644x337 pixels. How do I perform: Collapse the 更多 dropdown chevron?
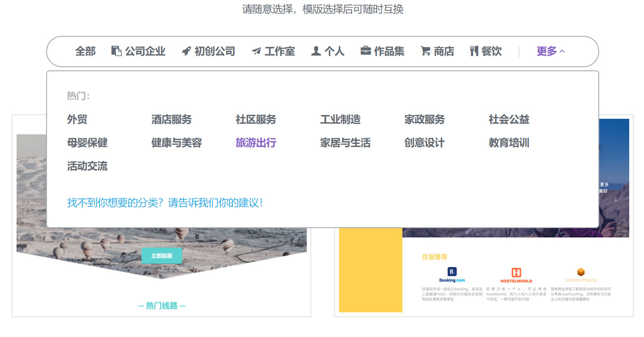562,50
